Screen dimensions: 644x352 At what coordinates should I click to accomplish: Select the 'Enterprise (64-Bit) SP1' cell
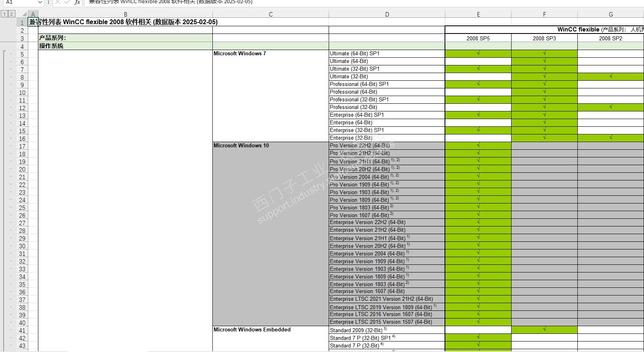coord(387,115)
